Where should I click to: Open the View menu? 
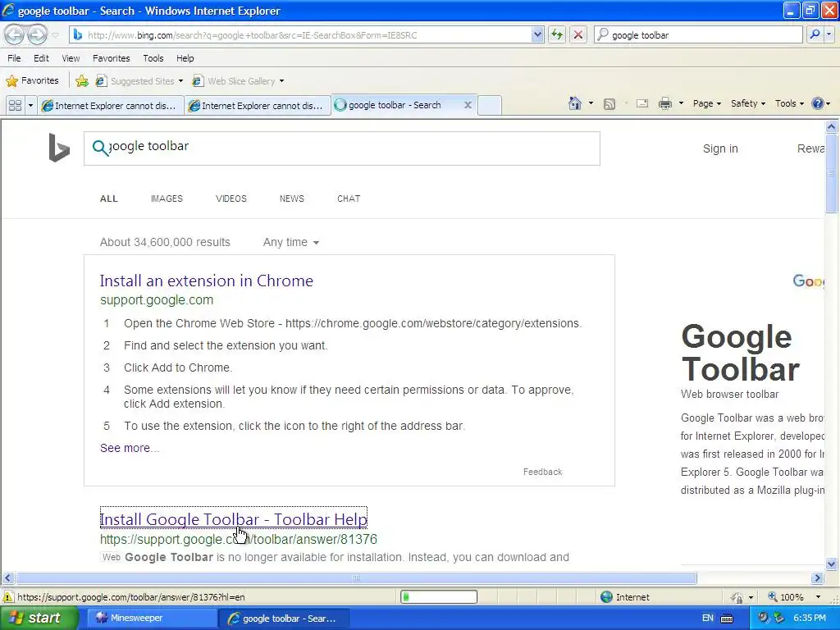click(71, 58)
